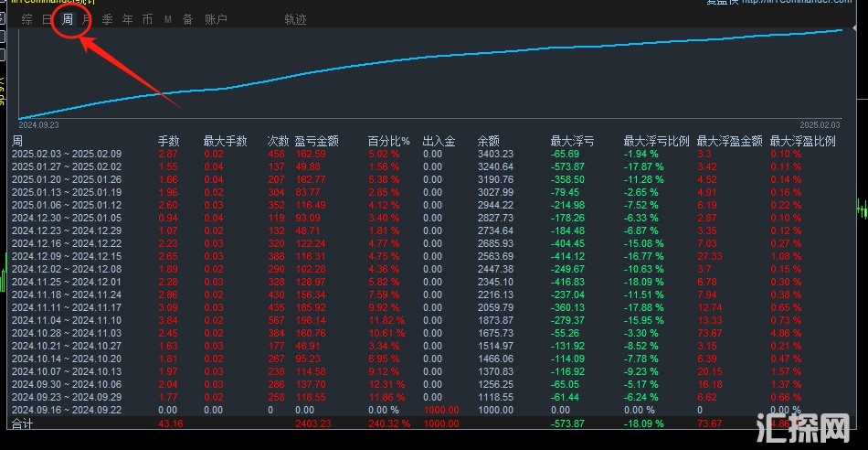The image size is (868, 450).
Task: Click the 余额 column header
Action: coord(489,141)
